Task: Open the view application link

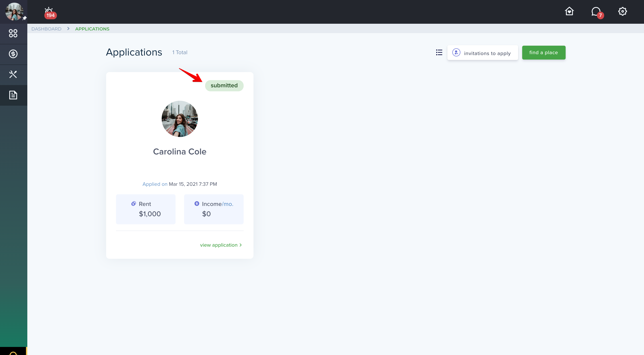Action: [221, 245]
